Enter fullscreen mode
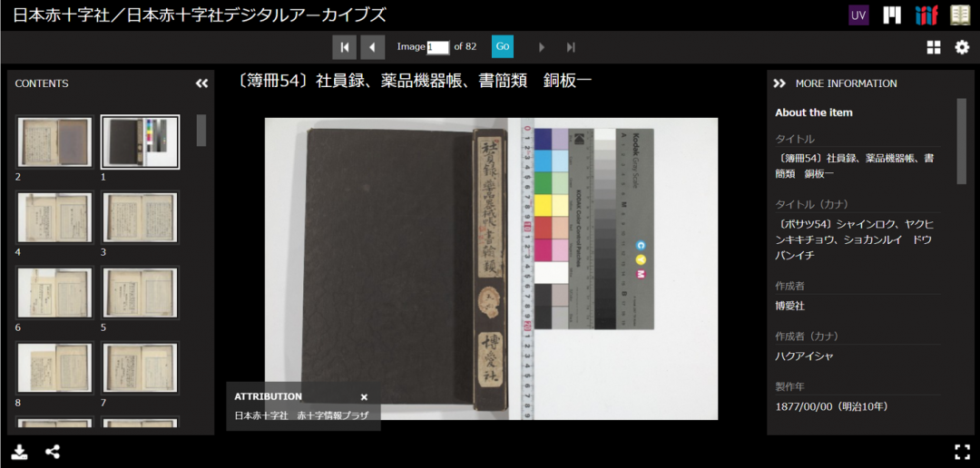Screen dimensions: 980x468 962,452
